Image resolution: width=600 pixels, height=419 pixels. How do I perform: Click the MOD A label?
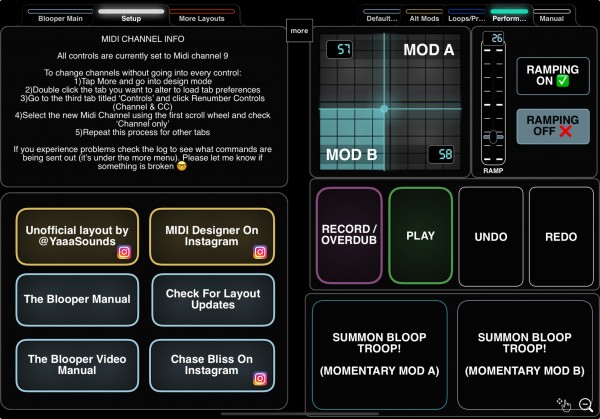[x=429, y=50]
